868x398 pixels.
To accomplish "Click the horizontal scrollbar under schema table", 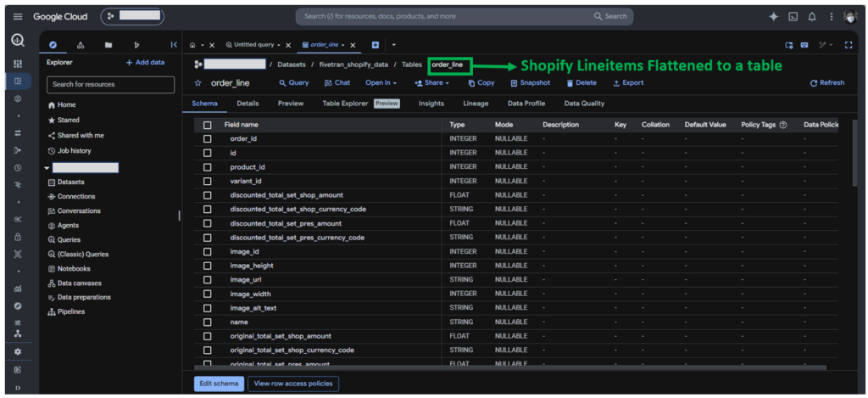I will 509,367.
